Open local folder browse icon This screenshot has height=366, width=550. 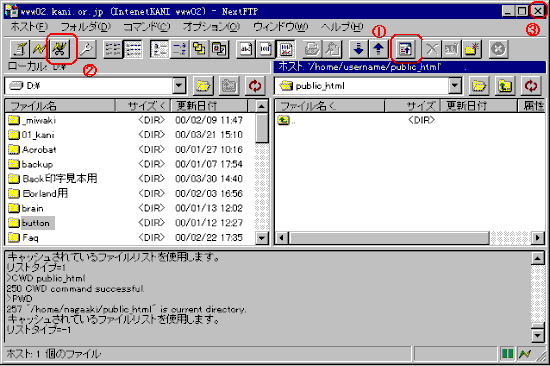(203, 86)
